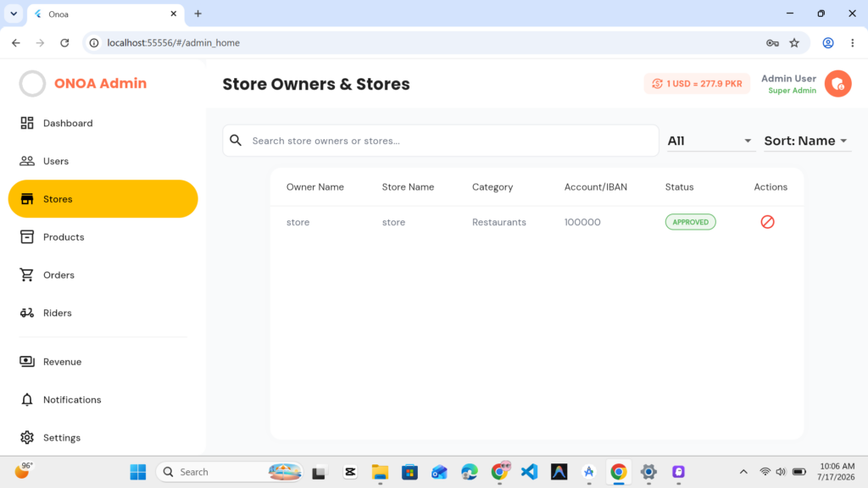This screenshot has height=488, width=868.
Task: Click the Store Name column header
Action: [x=408, y=187]
